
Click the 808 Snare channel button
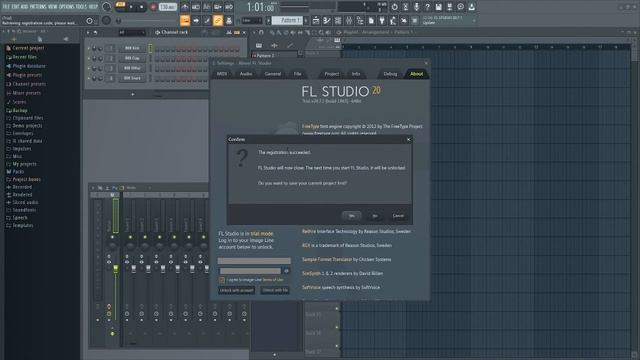132,78
